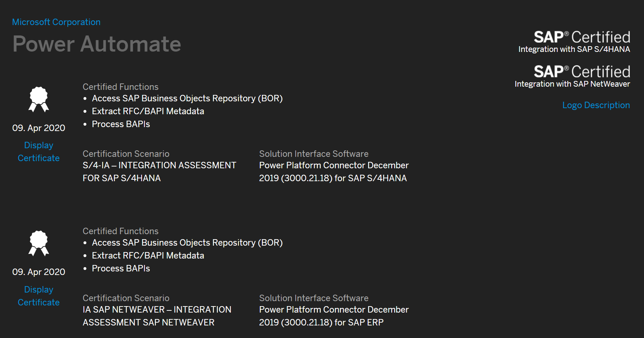644x338 pixels.
Task: Click Access SAP Business Objects Repository in NetWeaver entry
Action: tap(187, 243)
